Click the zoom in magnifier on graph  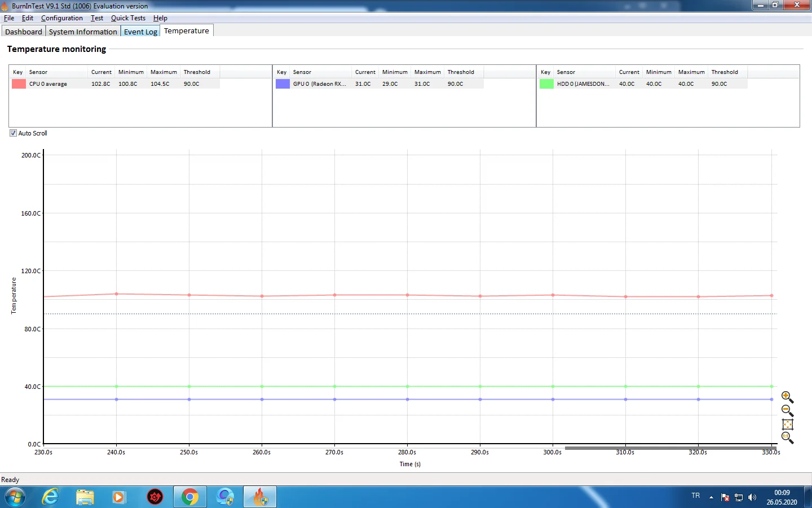pos(787,397)
